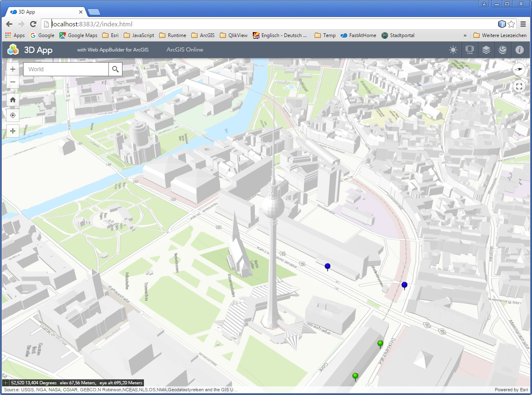Close the 3D App tab
The height and width of the screenshot is (395, 532).
pyautogui.click(x=81, y=12)
